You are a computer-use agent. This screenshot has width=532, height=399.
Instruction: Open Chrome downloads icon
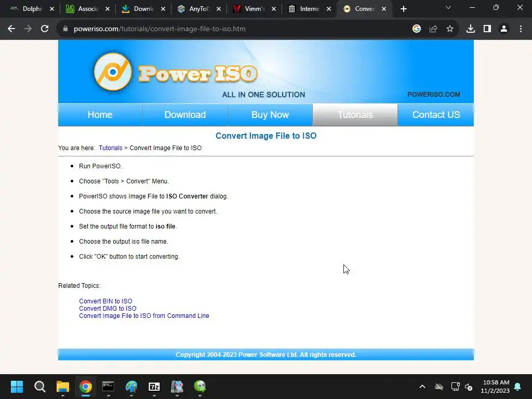pos(471,29)
